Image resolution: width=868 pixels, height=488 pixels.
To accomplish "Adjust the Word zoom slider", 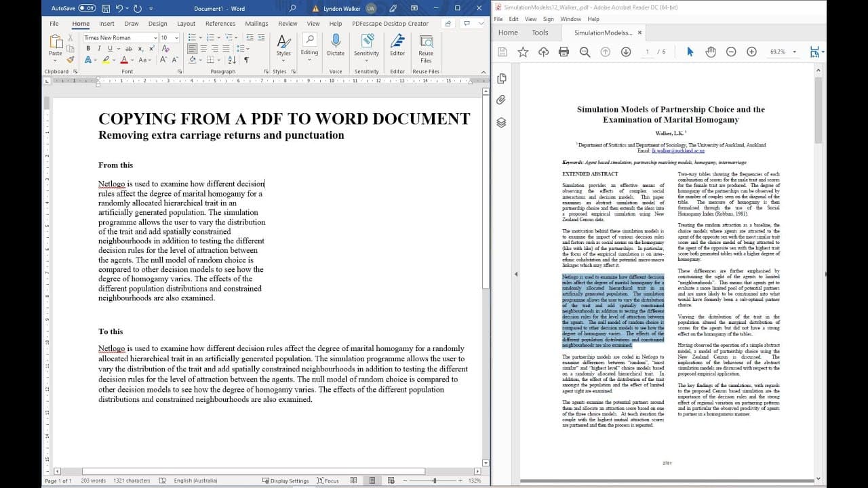I will (x=435, y=481).
